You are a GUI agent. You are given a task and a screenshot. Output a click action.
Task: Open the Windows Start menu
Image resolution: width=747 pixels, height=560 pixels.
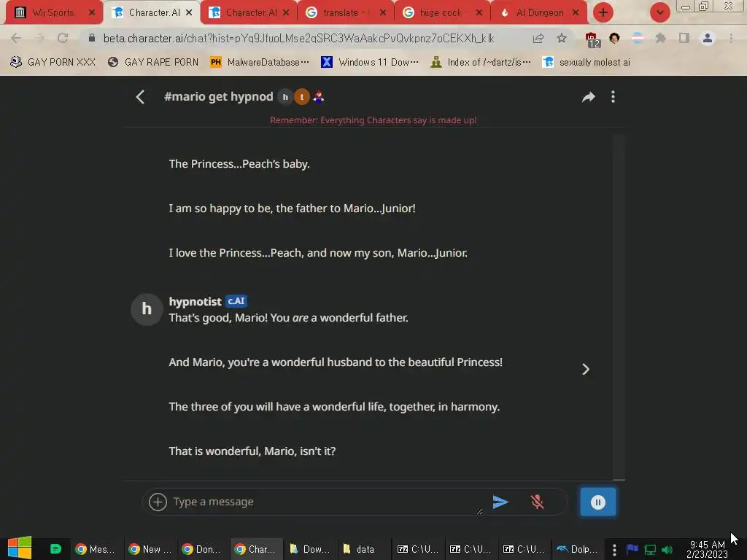click(20, 548)
